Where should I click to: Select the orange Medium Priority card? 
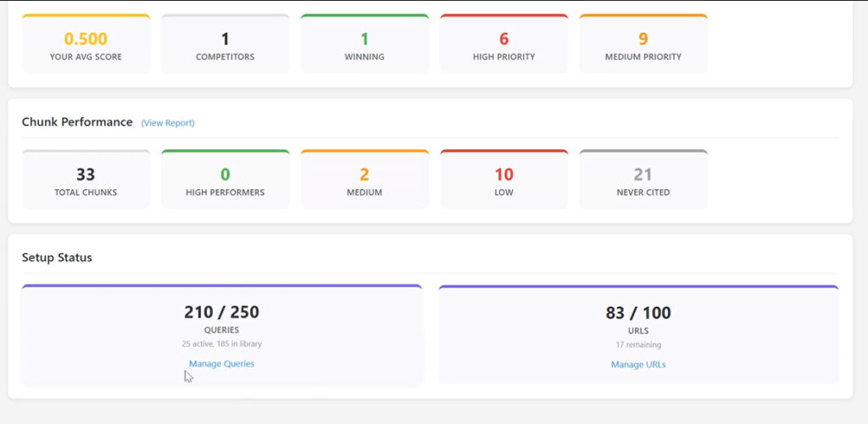pyautogui.click(x=643, y=45)
